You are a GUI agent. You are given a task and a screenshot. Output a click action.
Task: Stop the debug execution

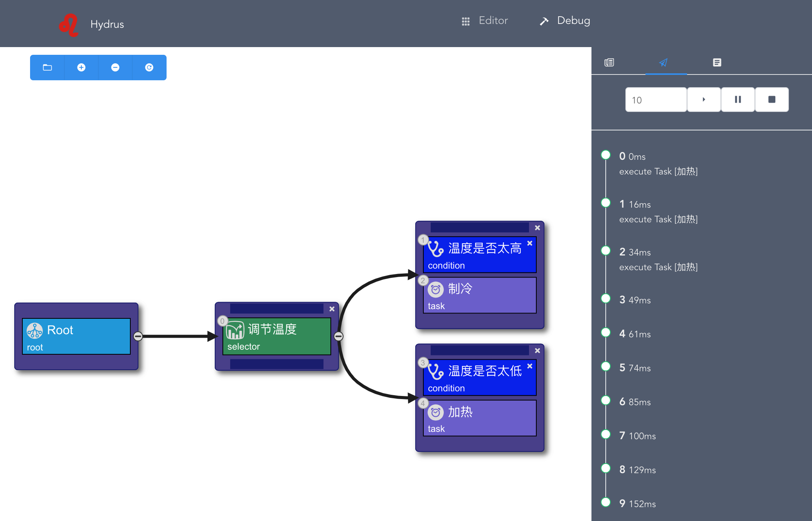coord(772,100)
